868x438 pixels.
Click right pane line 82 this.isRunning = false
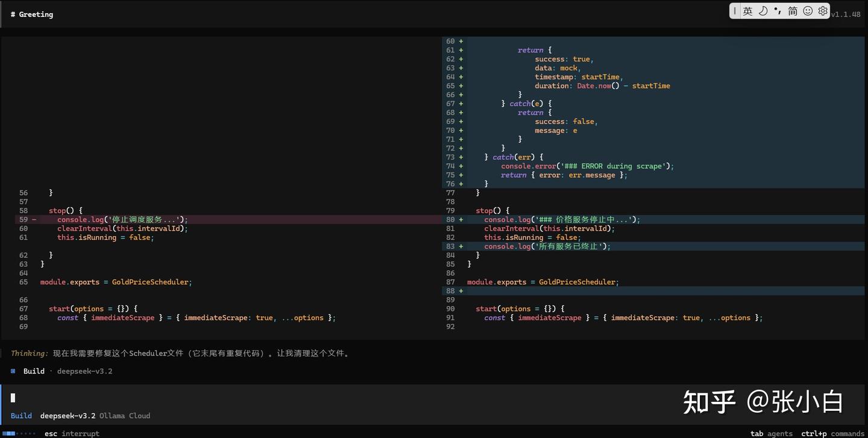(532, 237)
